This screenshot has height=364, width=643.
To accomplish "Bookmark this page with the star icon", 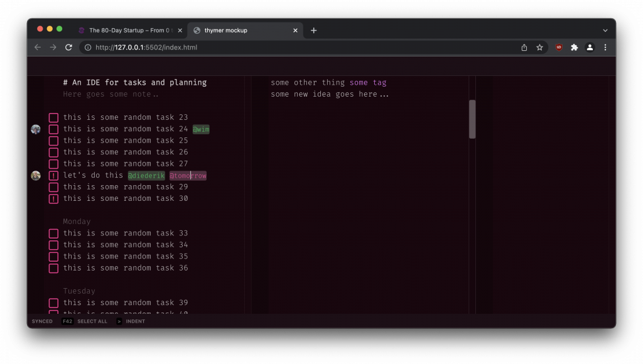I will click(x=539, y=48).
